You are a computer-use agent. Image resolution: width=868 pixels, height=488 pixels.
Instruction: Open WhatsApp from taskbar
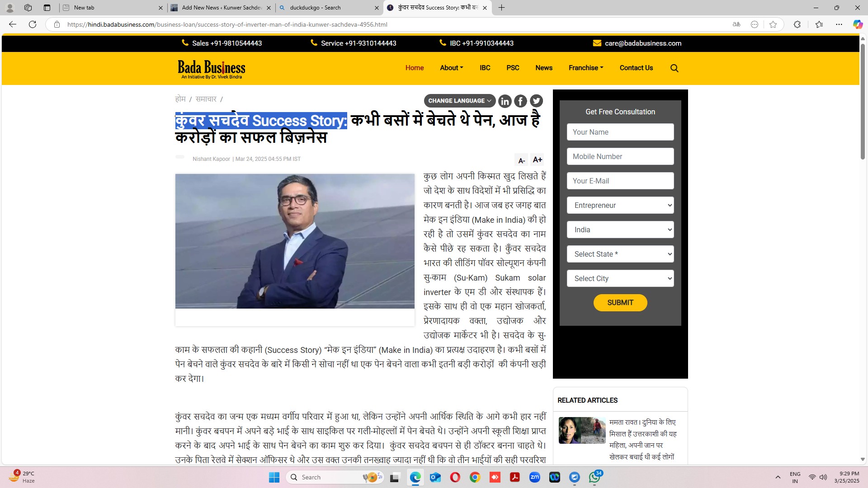point(594,478)
